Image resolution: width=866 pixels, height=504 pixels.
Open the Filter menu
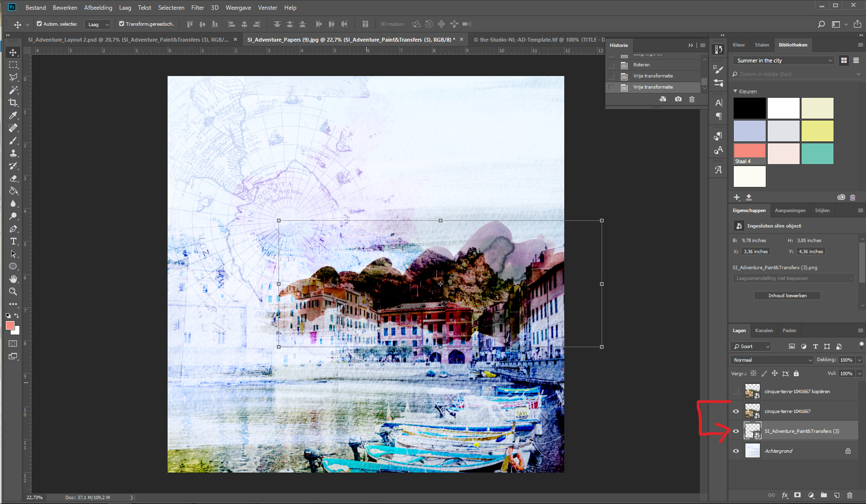tap(197, 8)
